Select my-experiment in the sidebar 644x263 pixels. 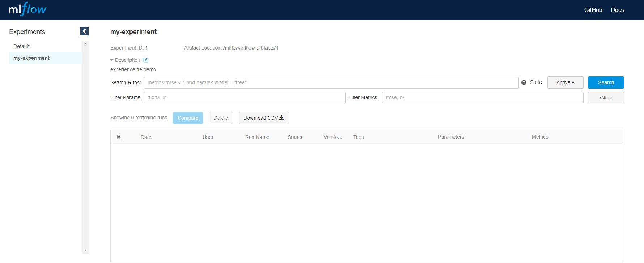tap(31, 58)
